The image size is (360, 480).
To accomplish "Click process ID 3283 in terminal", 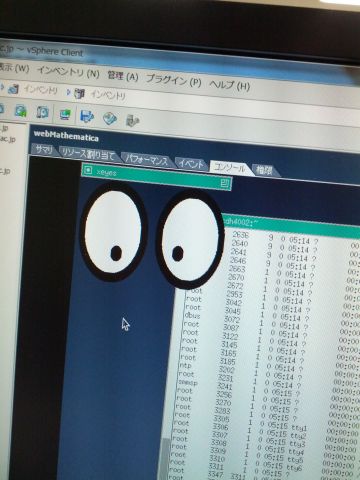I will tap(222, 411).
